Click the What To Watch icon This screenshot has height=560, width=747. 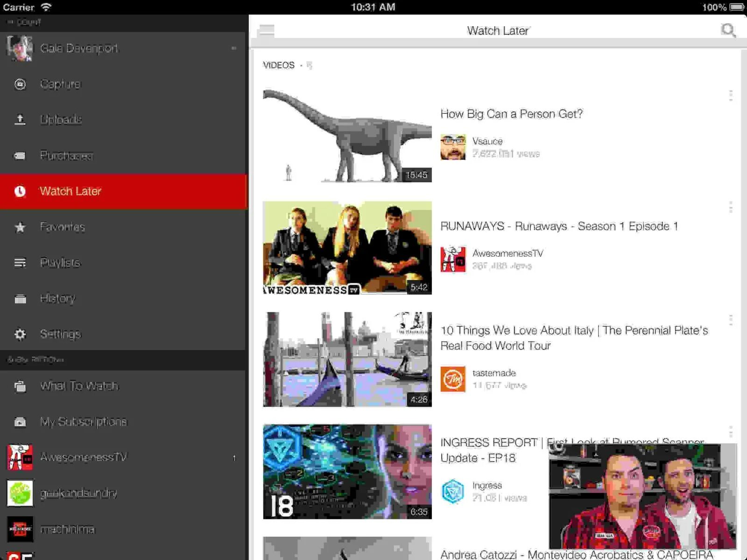click(x=20, y=386)
